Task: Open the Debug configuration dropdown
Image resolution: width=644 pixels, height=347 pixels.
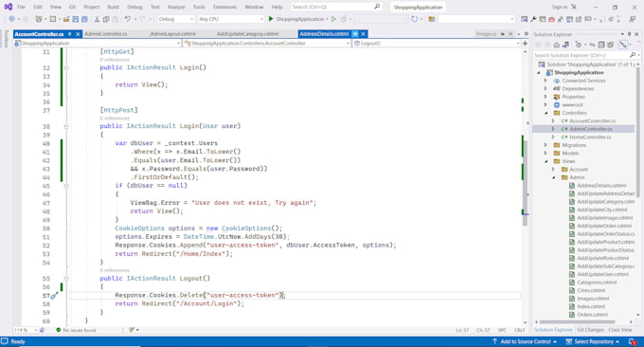Action: 176,19
